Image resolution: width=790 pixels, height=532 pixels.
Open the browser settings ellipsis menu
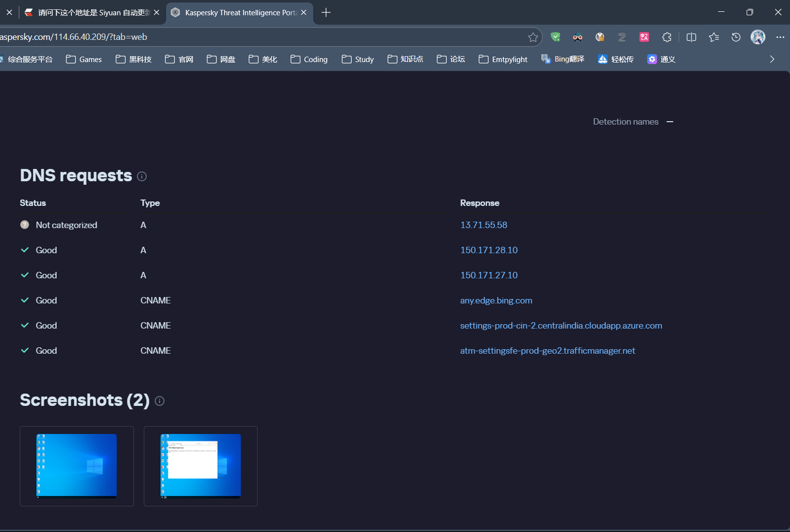point(780,37)
